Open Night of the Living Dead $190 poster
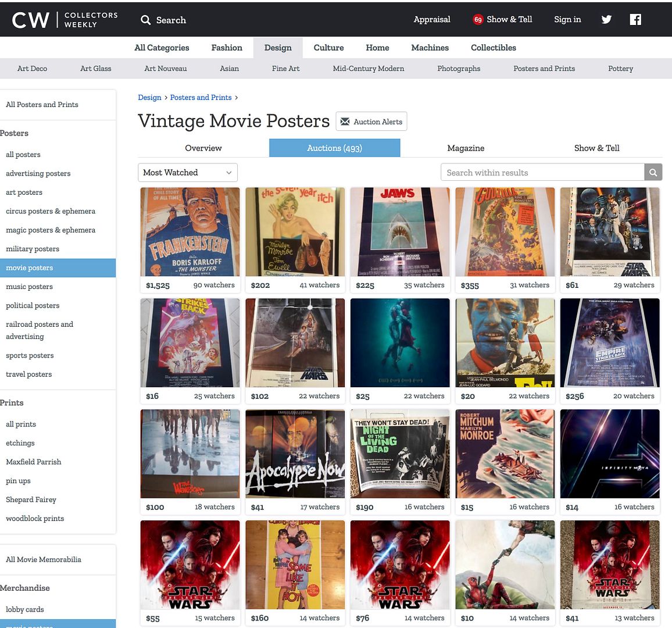The height and width of the screenshot is (628, 672). 400,462
